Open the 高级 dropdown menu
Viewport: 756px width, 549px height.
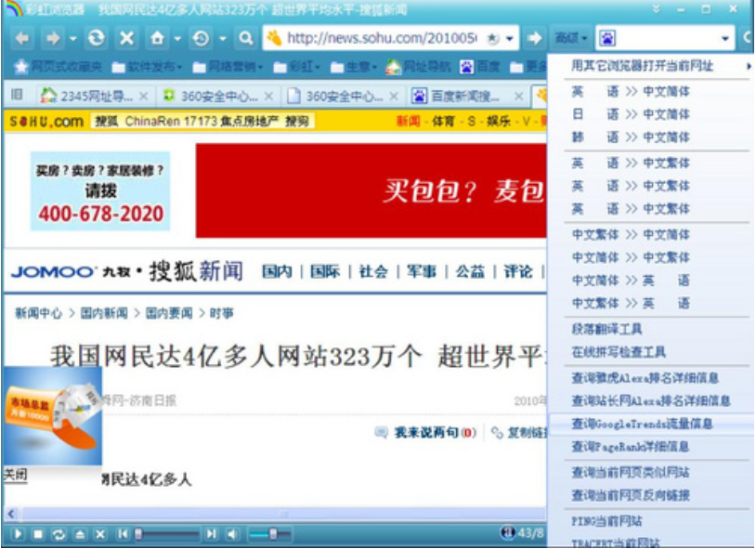tap(571, 38)
